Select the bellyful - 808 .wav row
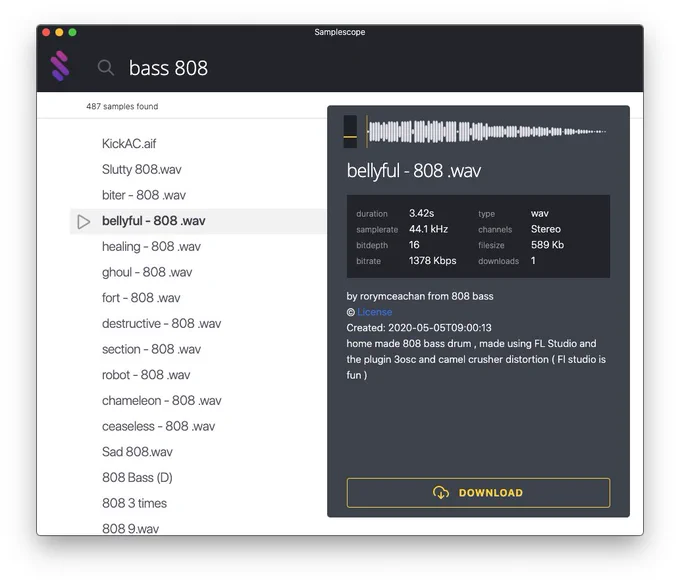The height and width of the screenshot is (584, 680). 198,221
